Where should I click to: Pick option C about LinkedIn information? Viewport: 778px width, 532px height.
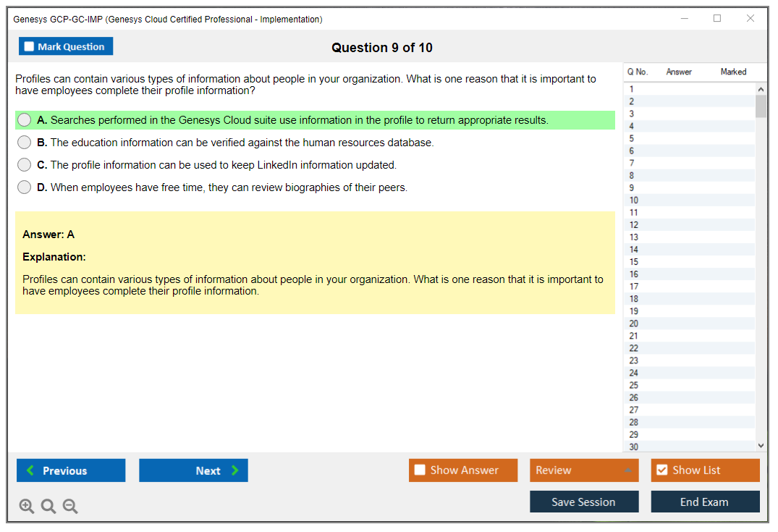25,165
